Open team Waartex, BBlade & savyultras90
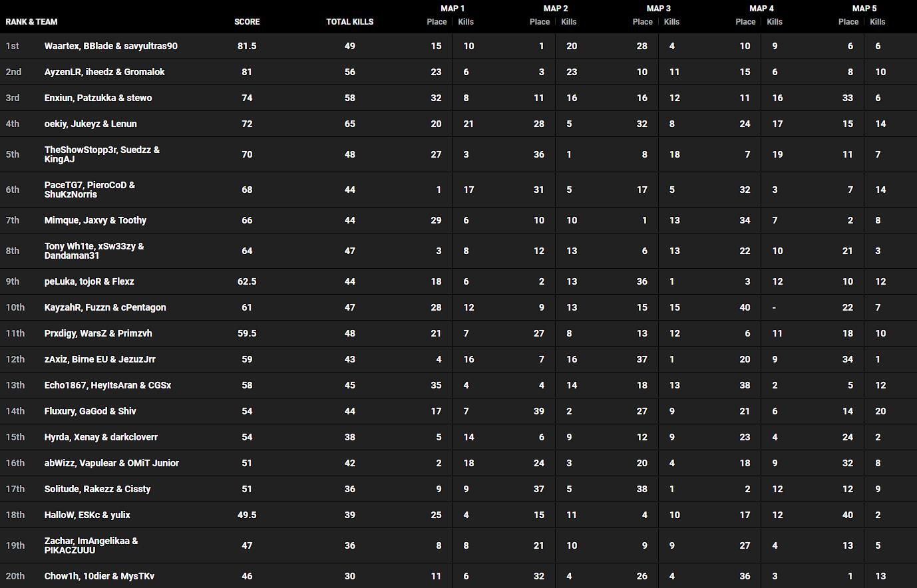The image size is (917, 588). [111, 46]
